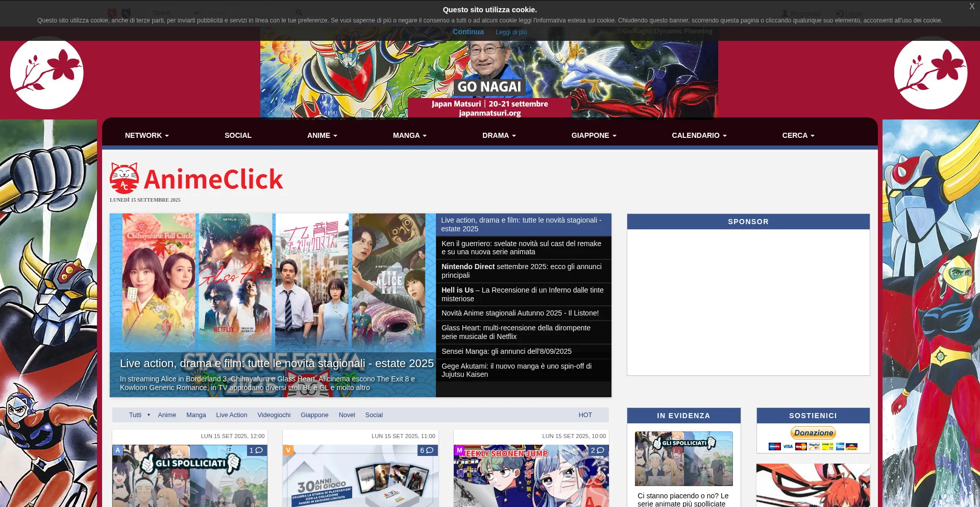Close the cookie banner with the X
This screenshot has width=980, height=507.
(972, 7)
